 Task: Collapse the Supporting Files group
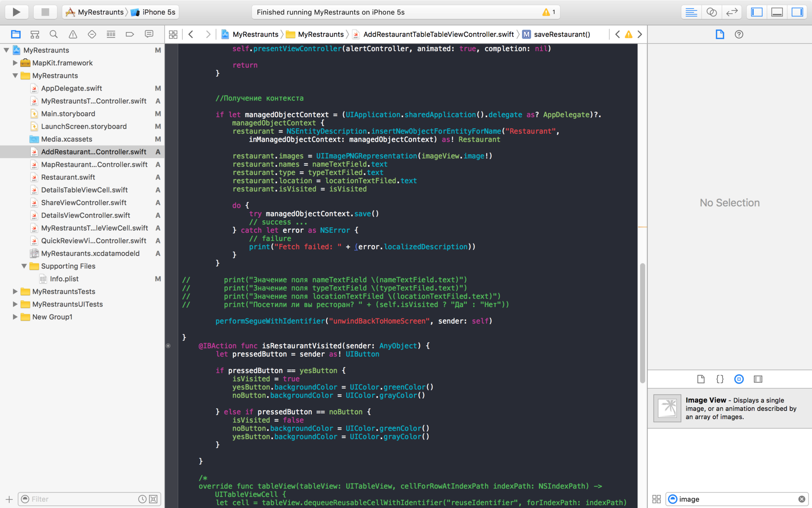coord(24,266)
